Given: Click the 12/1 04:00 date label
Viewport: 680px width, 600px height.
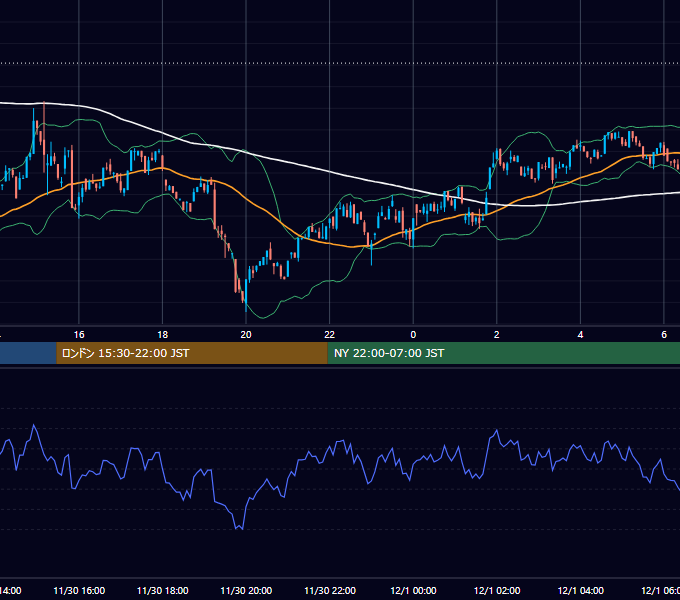Looking at the screenshot, I should click(x=581, y=591).
